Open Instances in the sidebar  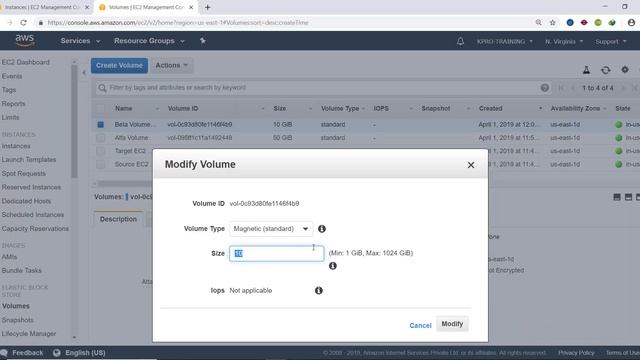tap(16, 146)
